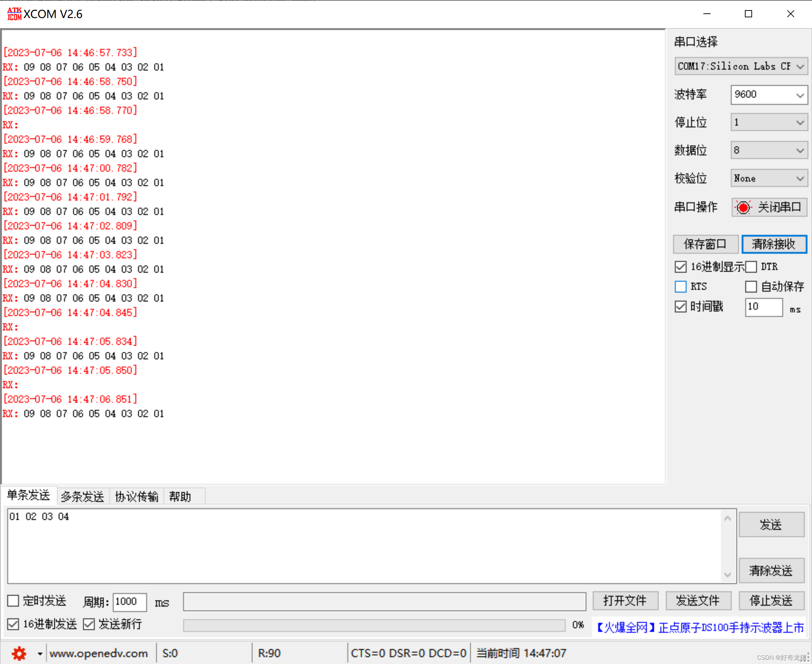Enable the 自动保存 auto save checkbox
Screen dimensions: 812x664
coord(751,287)
